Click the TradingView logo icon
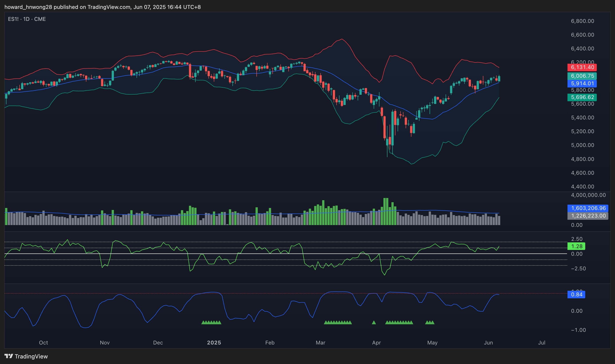 9,356
